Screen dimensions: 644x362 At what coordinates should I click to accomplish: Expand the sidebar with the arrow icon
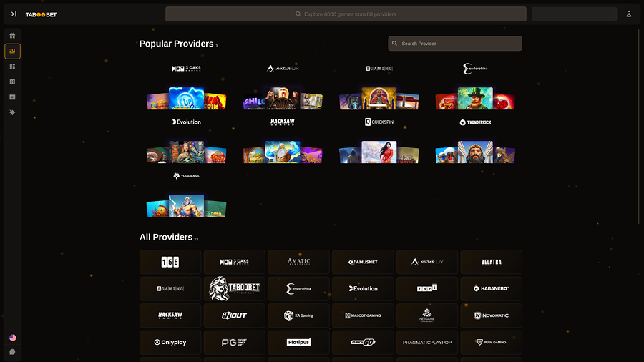click(13, 14)
